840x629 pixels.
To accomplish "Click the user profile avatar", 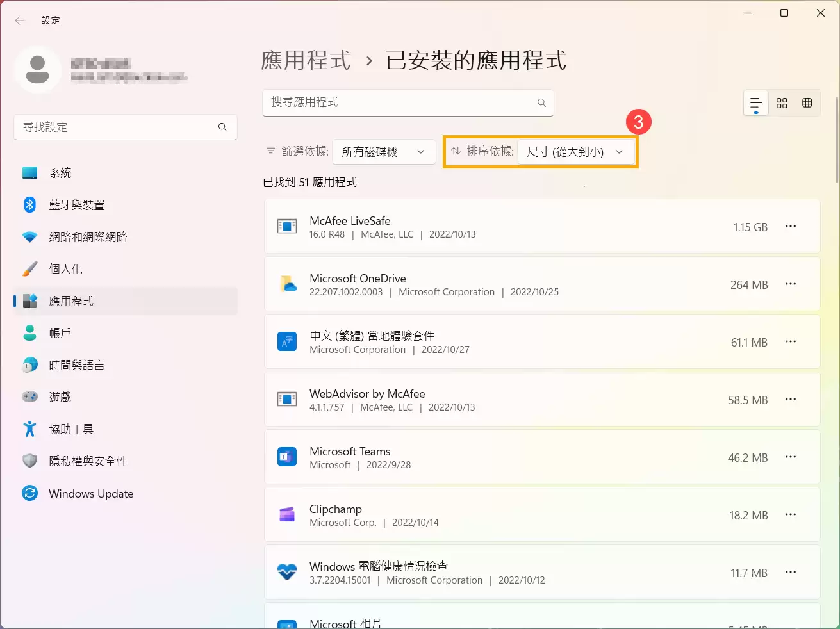I will [38, 69].
